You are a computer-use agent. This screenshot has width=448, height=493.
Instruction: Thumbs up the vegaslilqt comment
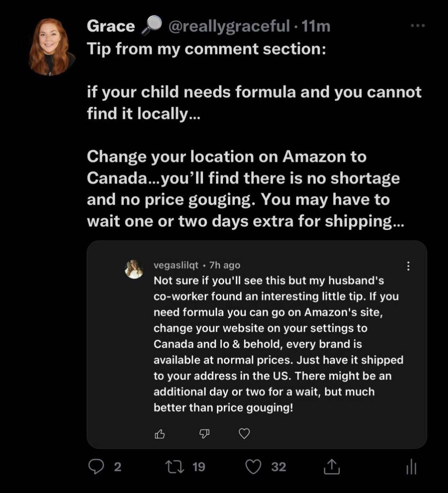(160, 434)
